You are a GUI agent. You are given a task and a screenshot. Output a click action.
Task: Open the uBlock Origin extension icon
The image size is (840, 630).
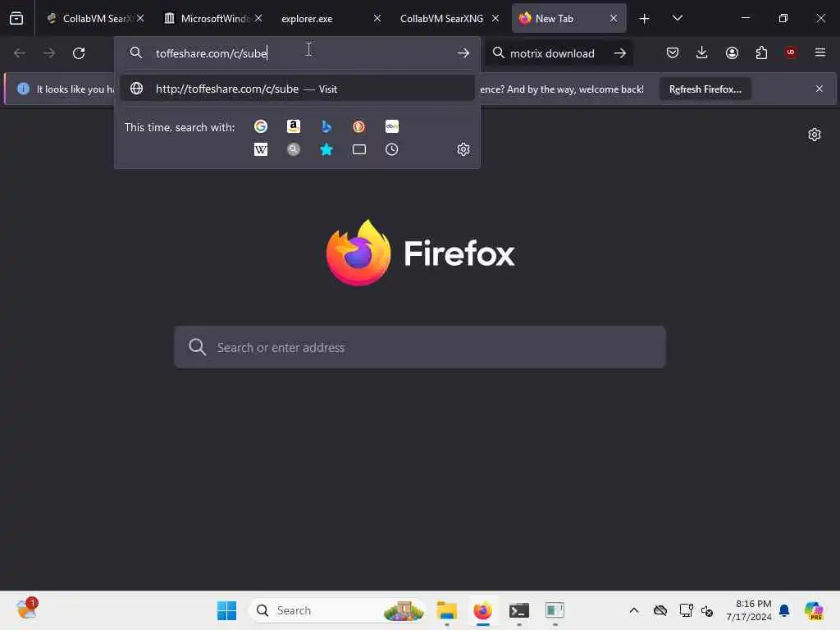[791, 52]
